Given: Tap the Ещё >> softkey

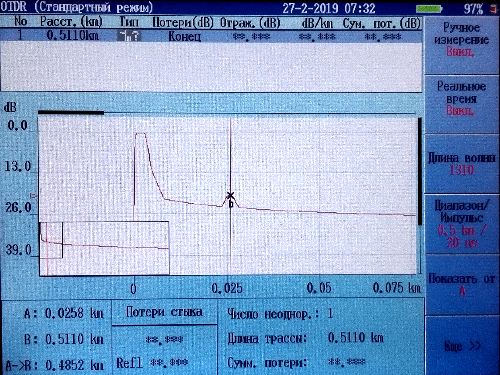Looking at the screenshot, I should tap(461, 346).
